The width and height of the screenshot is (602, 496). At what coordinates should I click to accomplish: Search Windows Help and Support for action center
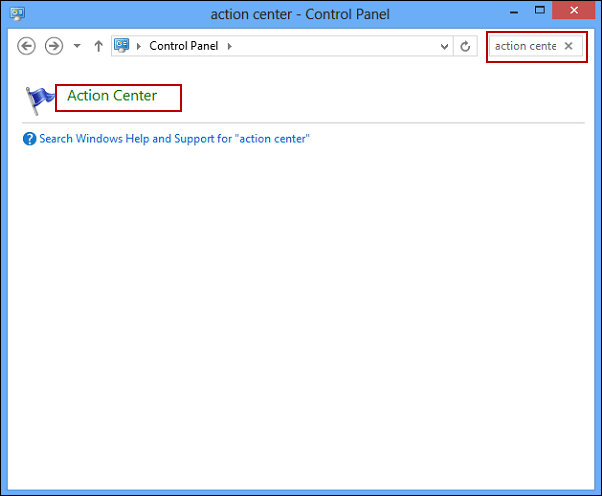tap(174, 139)
